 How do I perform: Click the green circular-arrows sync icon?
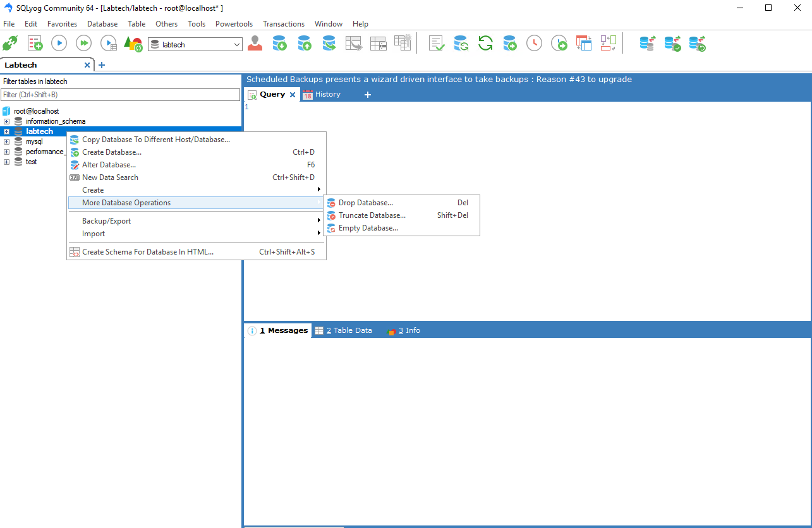(485, 43)
